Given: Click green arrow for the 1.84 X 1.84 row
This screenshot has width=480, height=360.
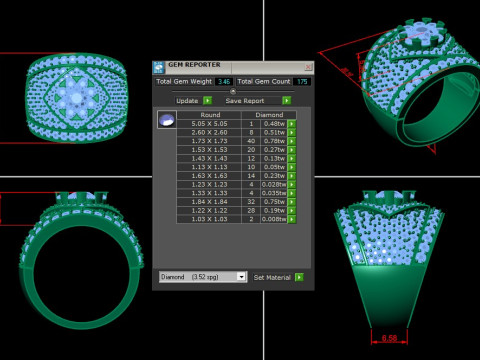Looking at the screenshot, I should [x=292, y=202].
